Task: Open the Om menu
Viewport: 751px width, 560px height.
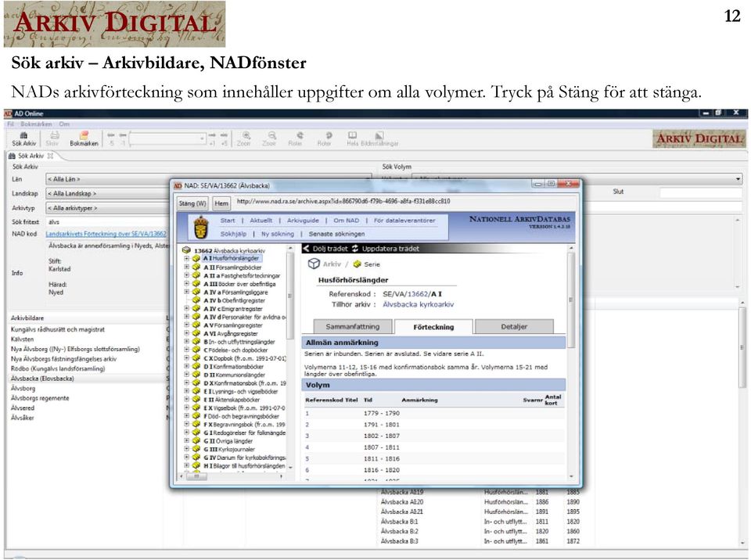Action: click(x=64, y=124)
